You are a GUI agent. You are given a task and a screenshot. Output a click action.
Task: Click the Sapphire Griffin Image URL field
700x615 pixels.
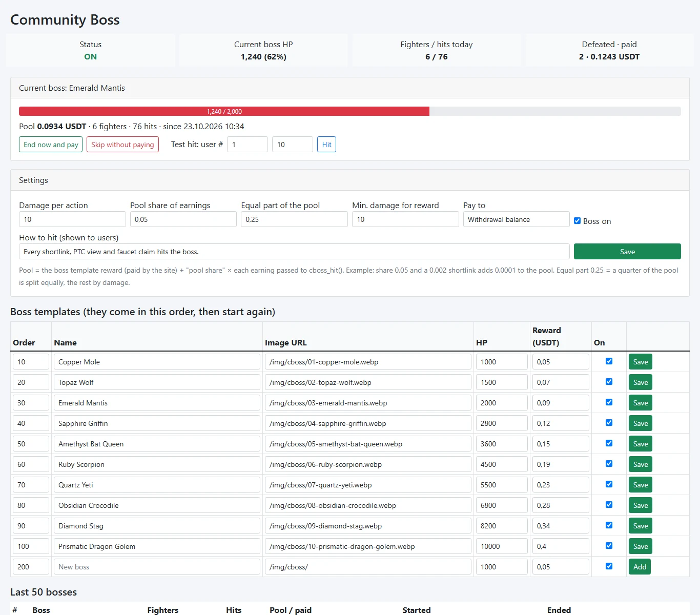pyautogui.click(x=368, y=423)
